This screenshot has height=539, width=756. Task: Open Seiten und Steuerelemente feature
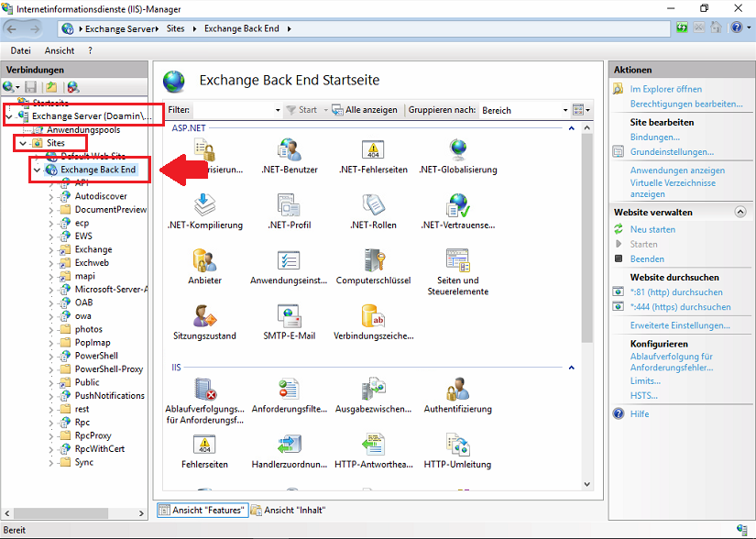(457, 260)
